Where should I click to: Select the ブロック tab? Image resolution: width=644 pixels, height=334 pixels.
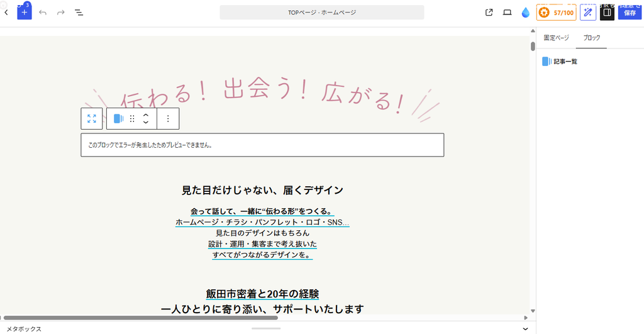click(591, 38)
